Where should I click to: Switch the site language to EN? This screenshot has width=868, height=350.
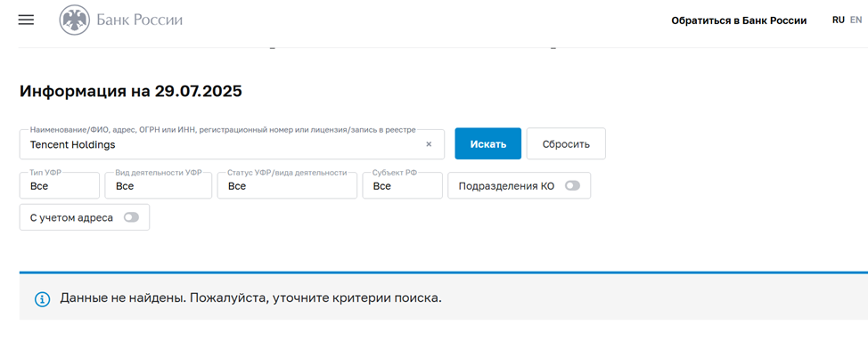pos(856,20)
